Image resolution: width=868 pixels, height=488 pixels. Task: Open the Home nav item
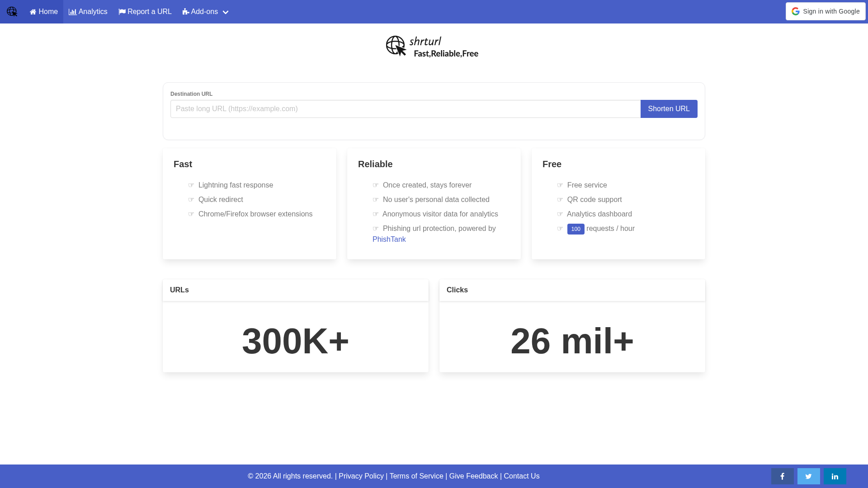(44, 12)
